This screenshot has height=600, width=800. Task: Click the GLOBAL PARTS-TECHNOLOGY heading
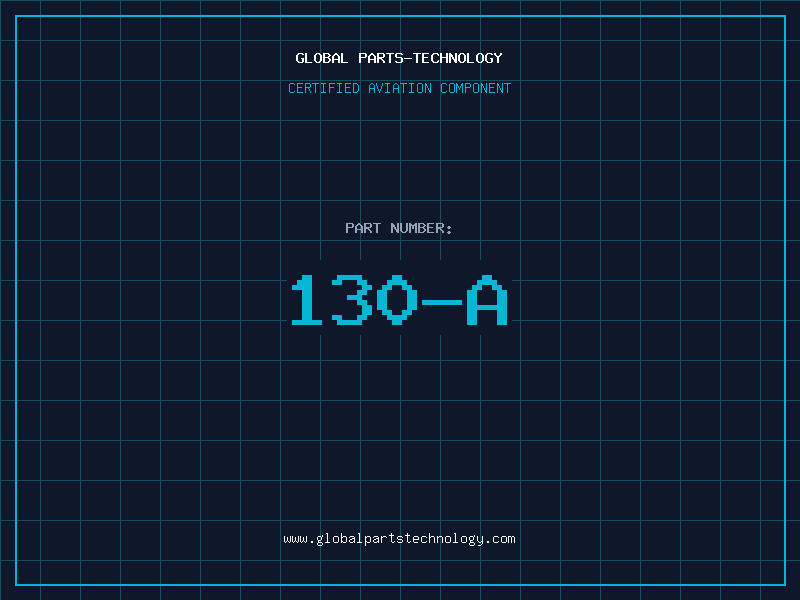tap(399, 58)
